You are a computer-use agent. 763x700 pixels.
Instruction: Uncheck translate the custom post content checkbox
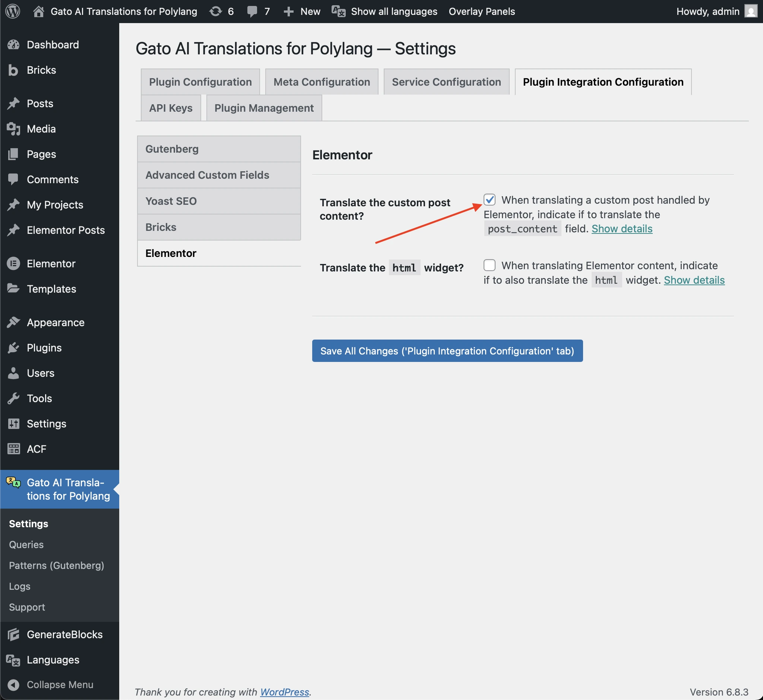[x=489, y=200]
